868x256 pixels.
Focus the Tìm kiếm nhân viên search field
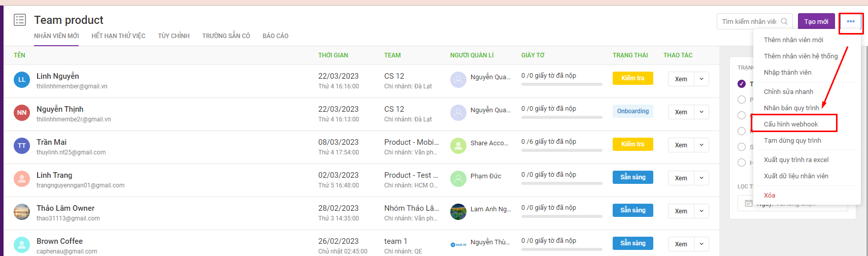click(x=754, y=21)
